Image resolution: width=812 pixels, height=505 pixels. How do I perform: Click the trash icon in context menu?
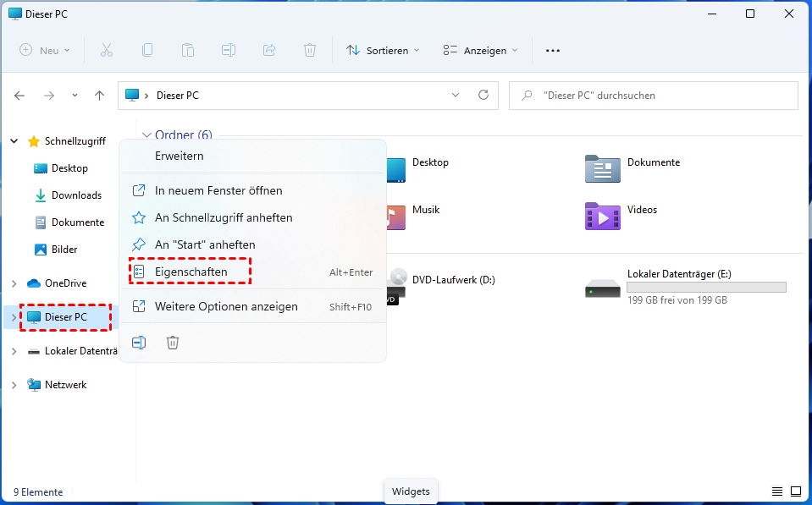pyautogui.click(x=173, y=343)
